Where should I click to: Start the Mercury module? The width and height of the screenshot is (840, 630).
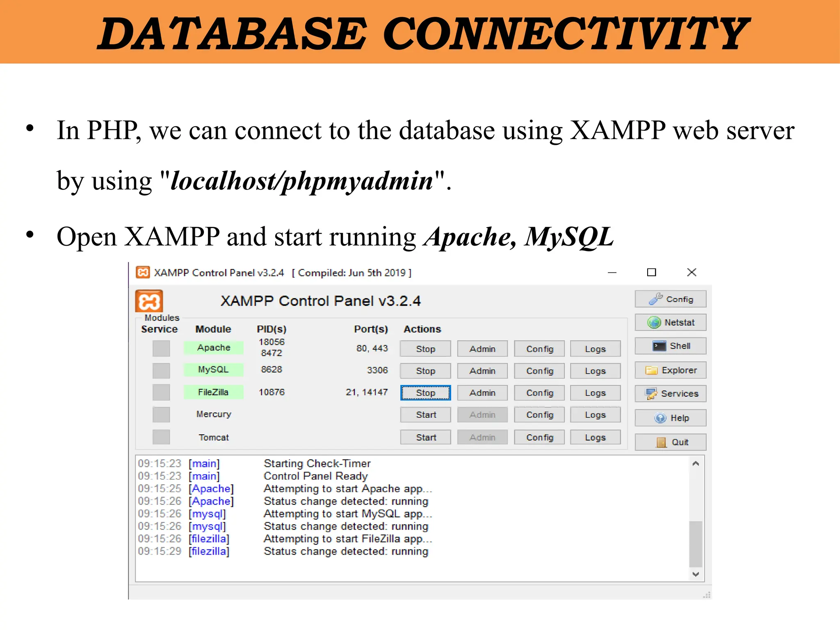(x=425, y=415)
